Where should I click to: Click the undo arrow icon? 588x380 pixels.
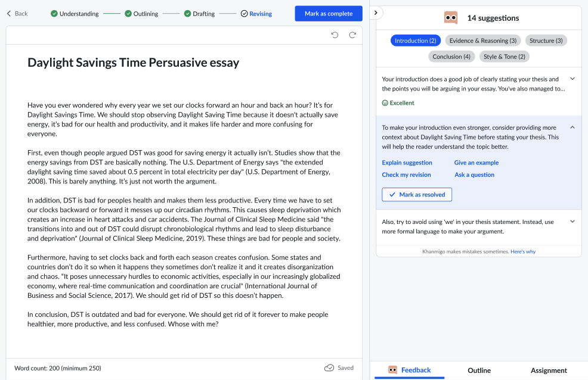335,35
